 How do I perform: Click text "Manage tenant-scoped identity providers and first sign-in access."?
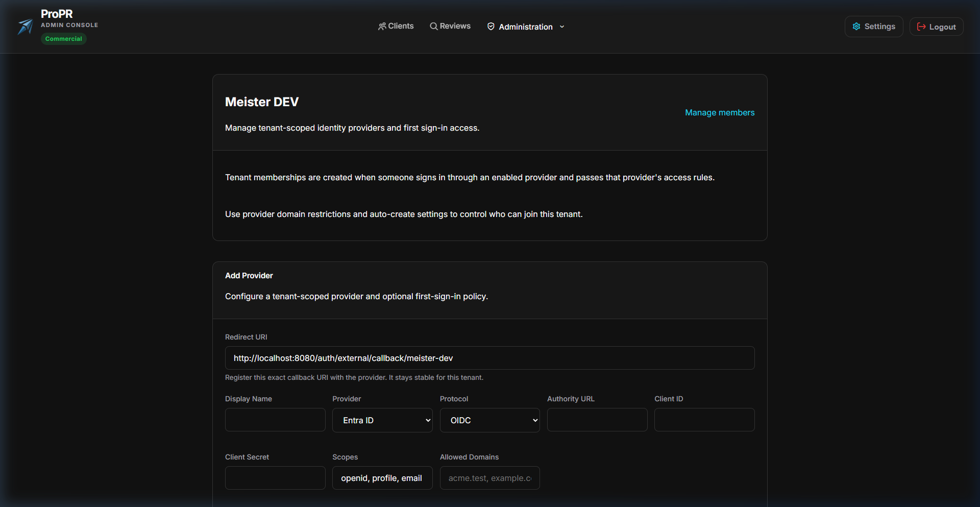tap(352, 128)
